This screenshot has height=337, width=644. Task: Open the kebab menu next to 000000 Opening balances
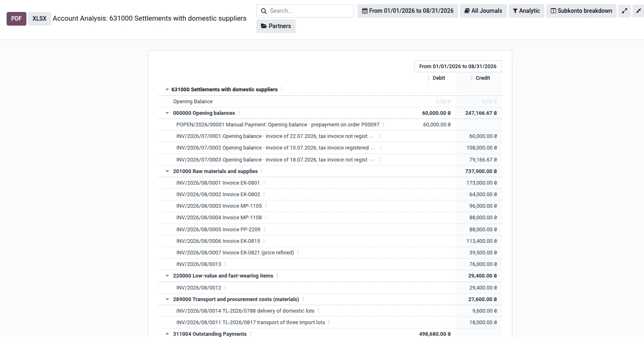pos(239,113)
